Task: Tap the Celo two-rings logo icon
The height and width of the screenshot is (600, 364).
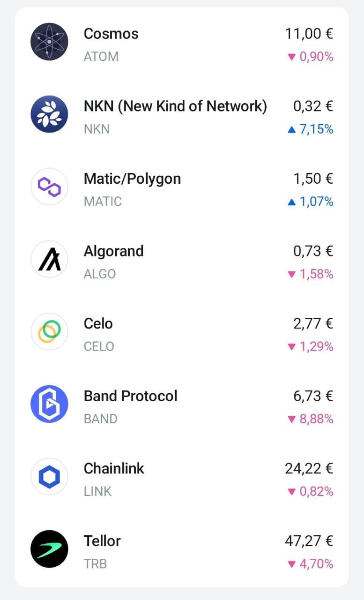Action: click(x=49, y=331)
